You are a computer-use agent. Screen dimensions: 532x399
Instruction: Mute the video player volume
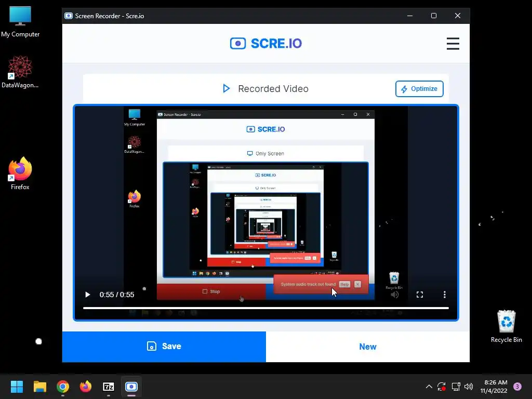395,295
